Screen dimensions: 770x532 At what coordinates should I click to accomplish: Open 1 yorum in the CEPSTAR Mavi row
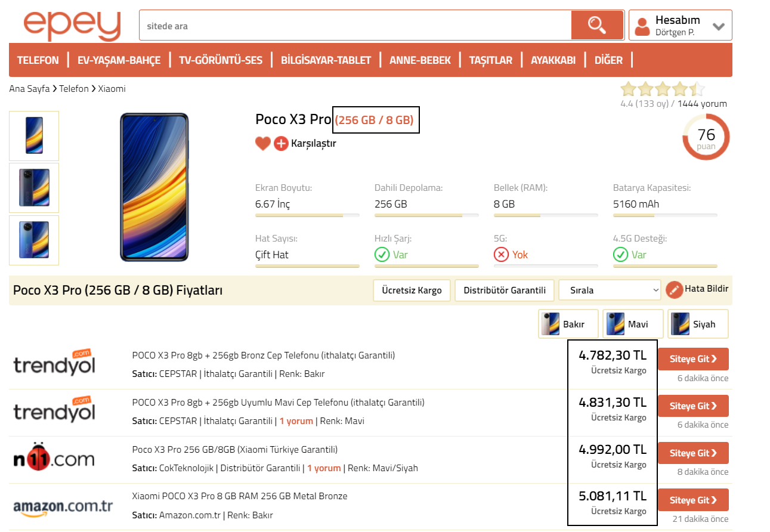pyautogui.click(x=296, y=421)
